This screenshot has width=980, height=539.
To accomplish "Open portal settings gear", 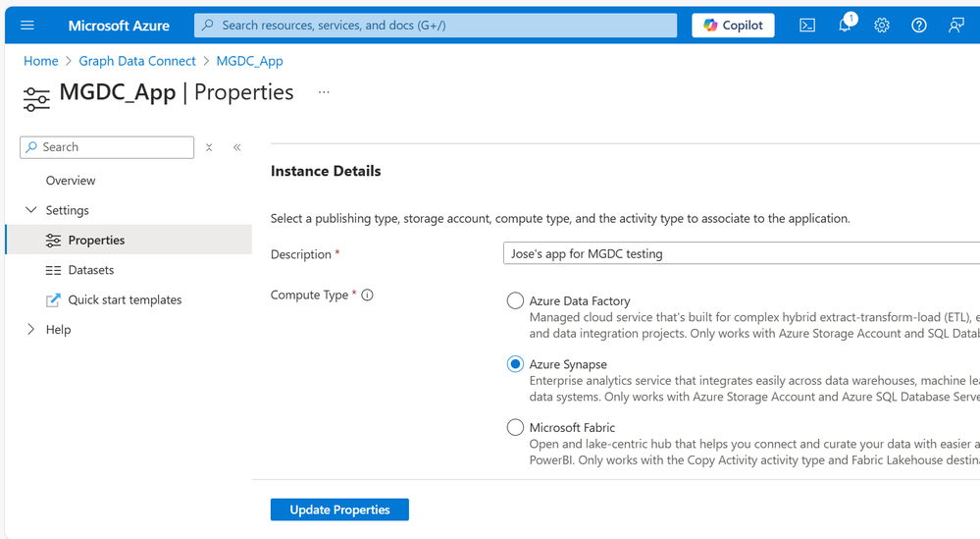I will tap(881, 25).
